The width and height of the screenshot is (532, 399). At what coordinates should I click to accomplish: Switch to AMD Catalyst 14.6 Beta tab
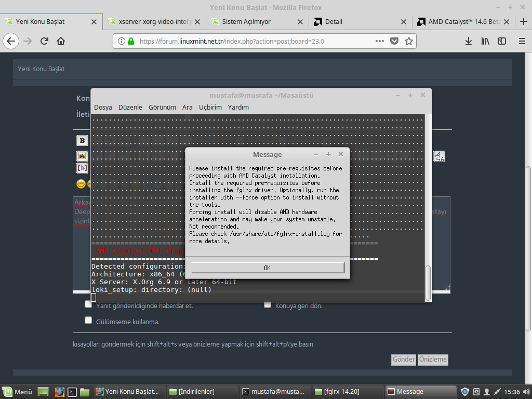point(464,22)
